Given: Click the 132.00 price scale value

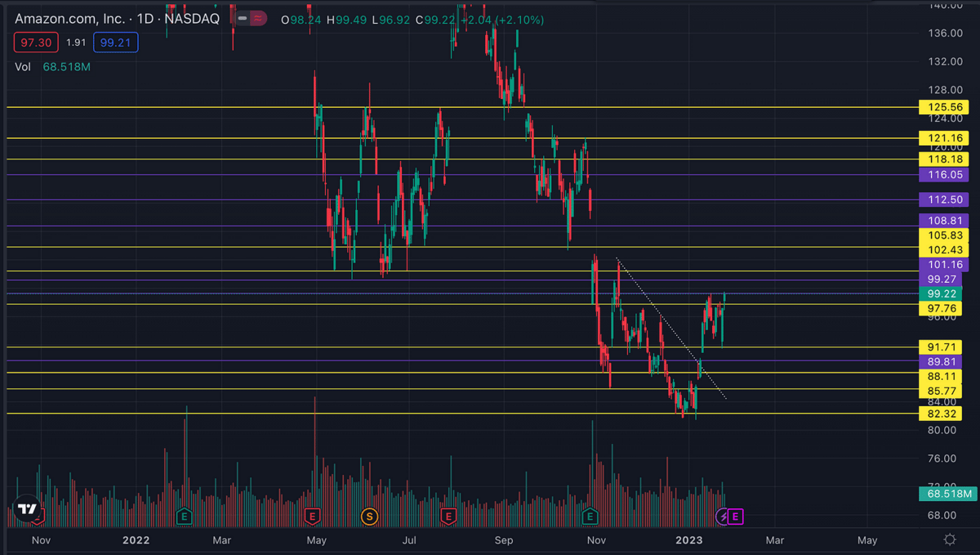Looking at the screenshot, I should click(943, 61).
